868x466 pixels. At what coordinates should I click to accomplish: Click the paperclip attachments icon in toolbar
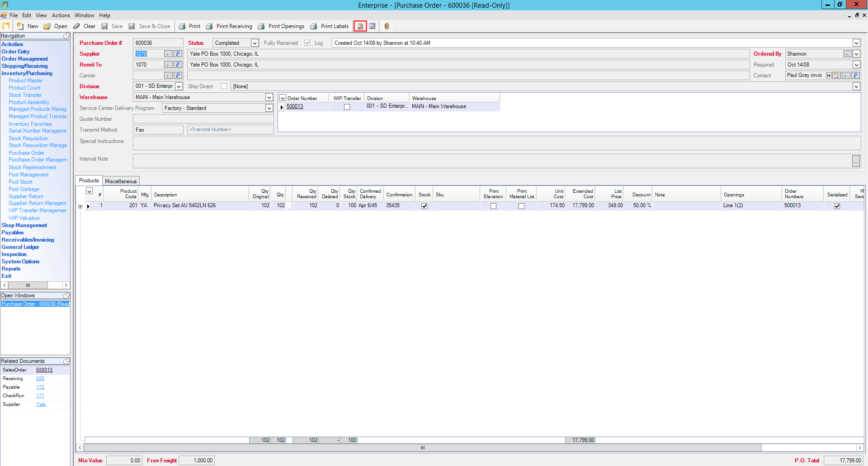point(387,26)
